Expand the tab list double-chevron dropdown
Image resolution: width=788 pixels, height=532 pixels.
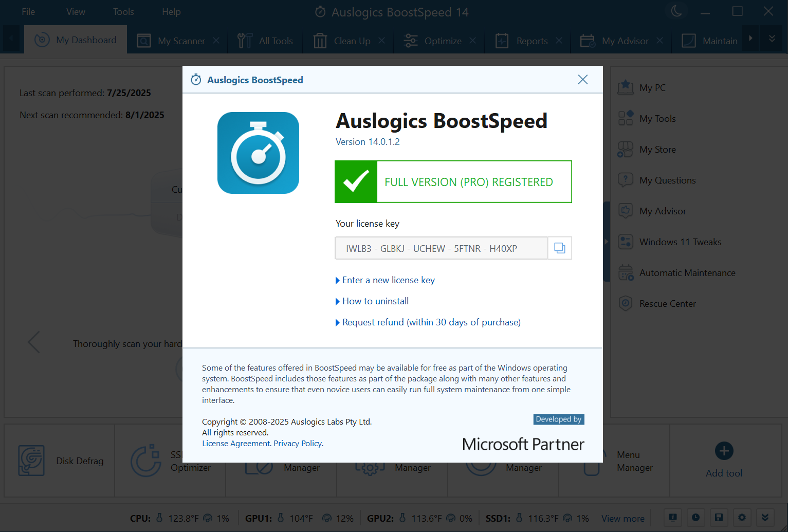[772, 39]
